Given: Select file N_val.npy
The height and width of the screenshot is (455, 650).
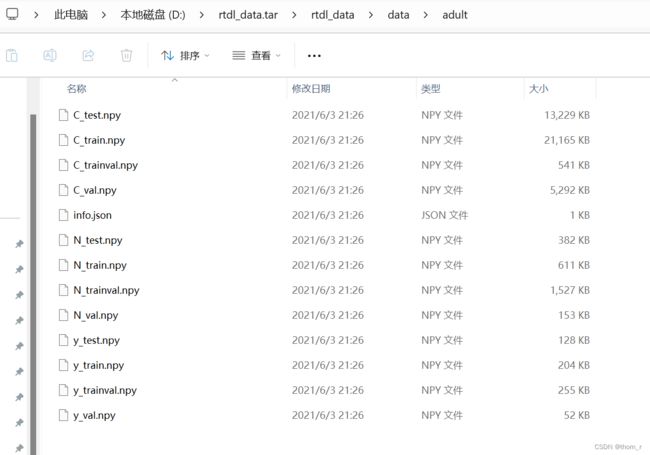Looking at the screenshot, I should [x=96, y=315].
